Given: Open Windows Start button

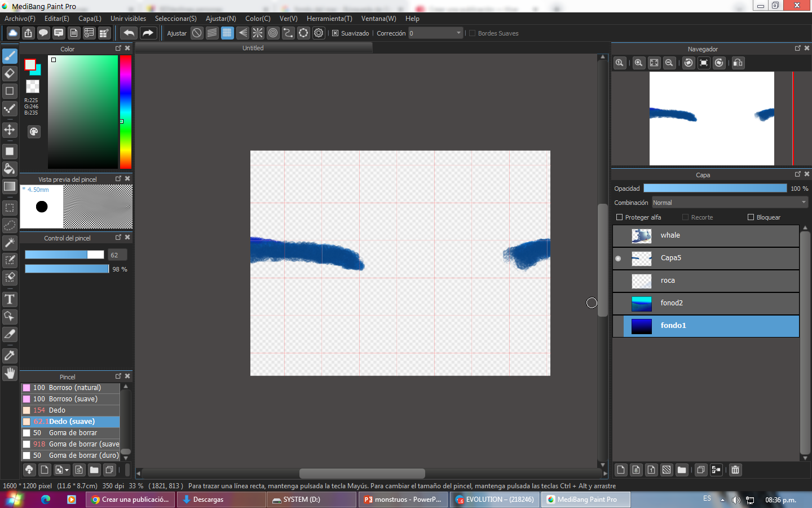Looking at the screenshot, I should (14, 500).
